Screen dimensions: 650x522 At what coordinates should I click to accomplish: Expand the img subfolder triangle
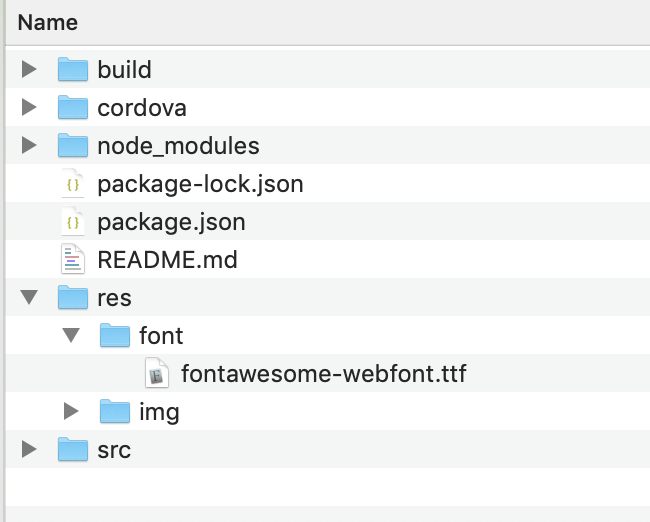71,411
